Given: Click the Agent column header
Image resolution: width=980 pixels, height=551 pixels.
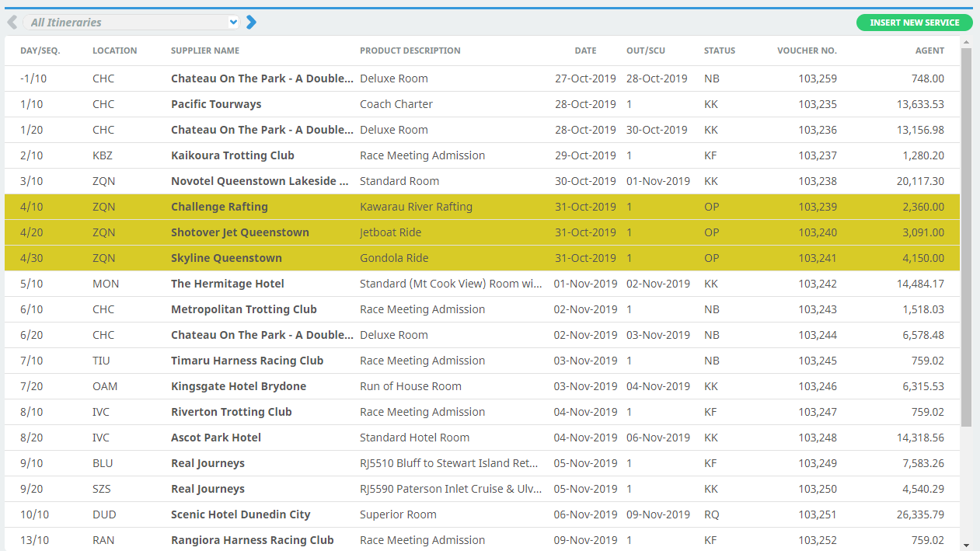Looking at the screenshot, I should coord(929,51).
